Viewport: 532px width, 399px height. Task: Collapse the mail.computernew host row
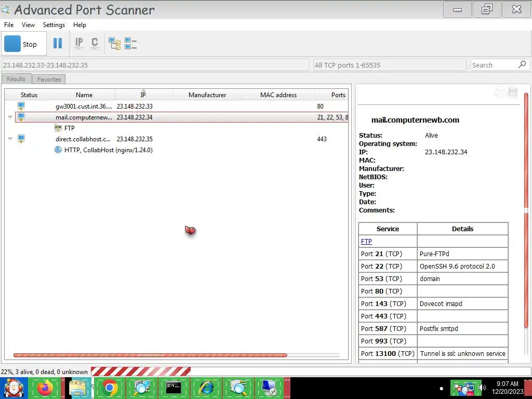point(10,117)
